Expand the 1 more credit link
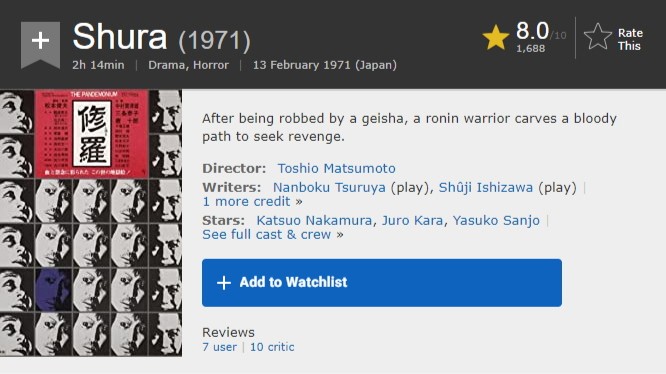Viewport: 666px width, 374px height. [x=252, y=202]
